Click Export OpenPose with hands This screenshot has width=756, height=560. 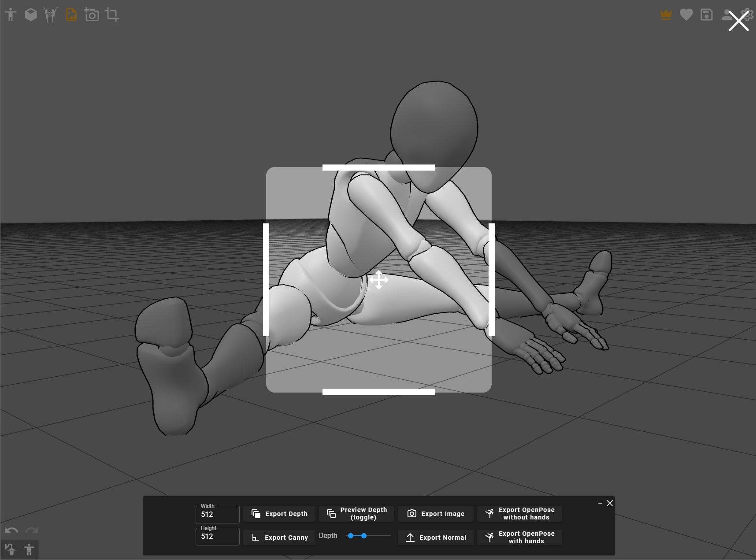pos(519,538)
